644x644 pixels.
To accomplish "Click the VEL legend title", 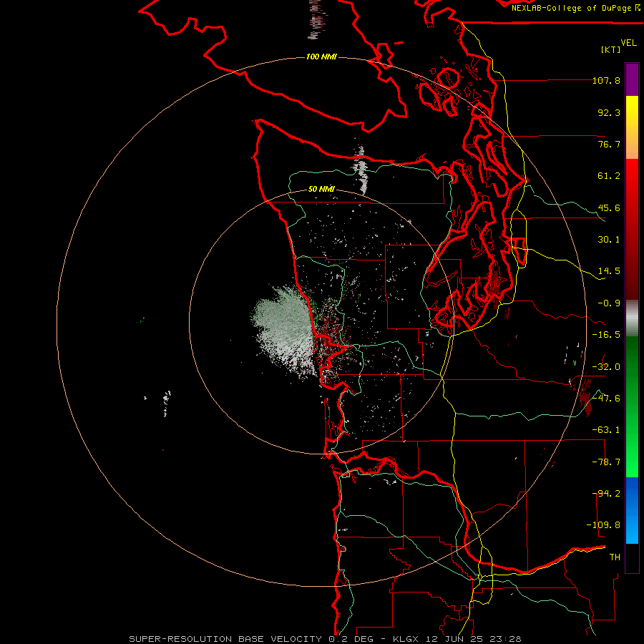I will pyautogui.click(x=628, y=42).
